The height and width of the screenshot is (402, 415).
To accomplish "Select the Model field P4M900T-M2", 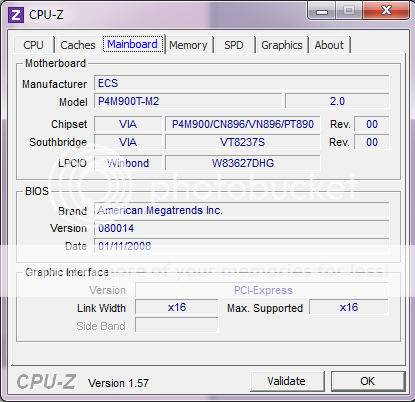I will [x=188, y=101].
